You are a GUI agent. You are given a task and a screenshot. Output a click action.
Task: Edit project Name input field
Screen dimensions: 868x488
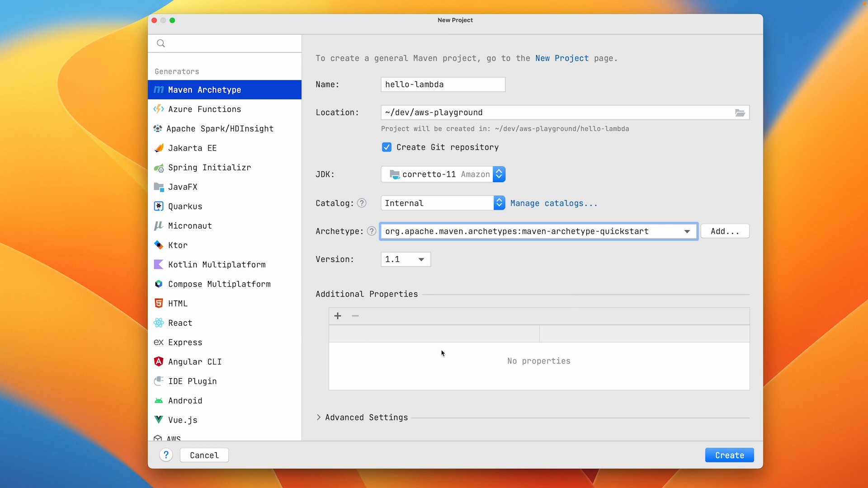click(443, 84)
